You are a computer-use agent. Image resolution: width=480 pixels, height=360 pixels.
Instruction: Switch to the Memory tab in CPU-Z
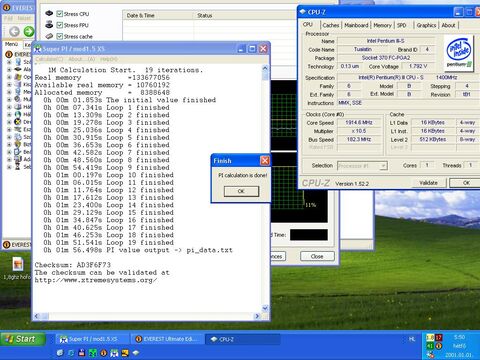coord(382,25)
